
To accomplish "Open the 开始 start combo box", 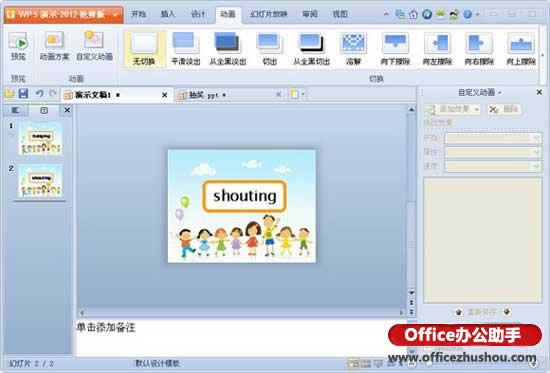I will tap(493, 138).
